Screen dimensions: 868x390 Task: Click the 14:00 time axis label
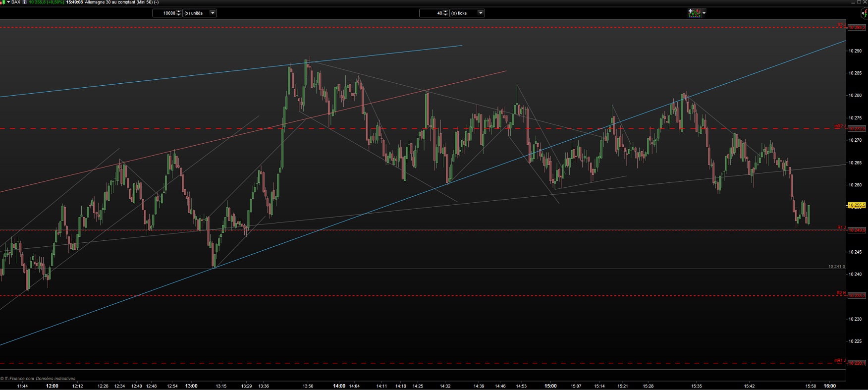point(339,386)
